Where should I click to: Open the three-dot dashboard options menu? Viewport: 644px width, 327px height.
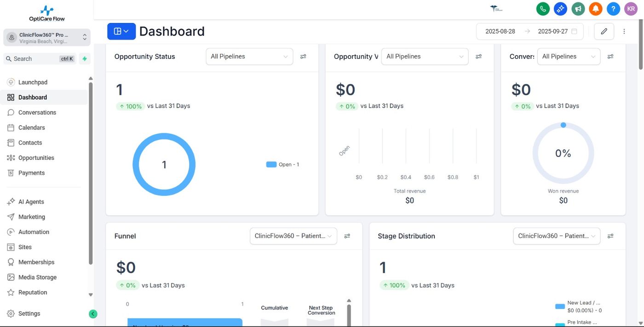pyautogui.click(x=624, y=31)
